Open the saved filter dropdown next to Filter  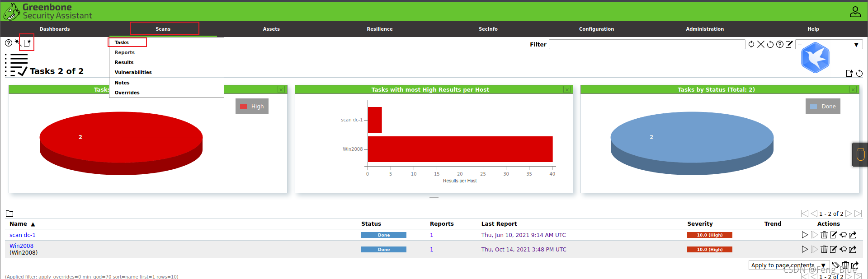pos(829,44)
